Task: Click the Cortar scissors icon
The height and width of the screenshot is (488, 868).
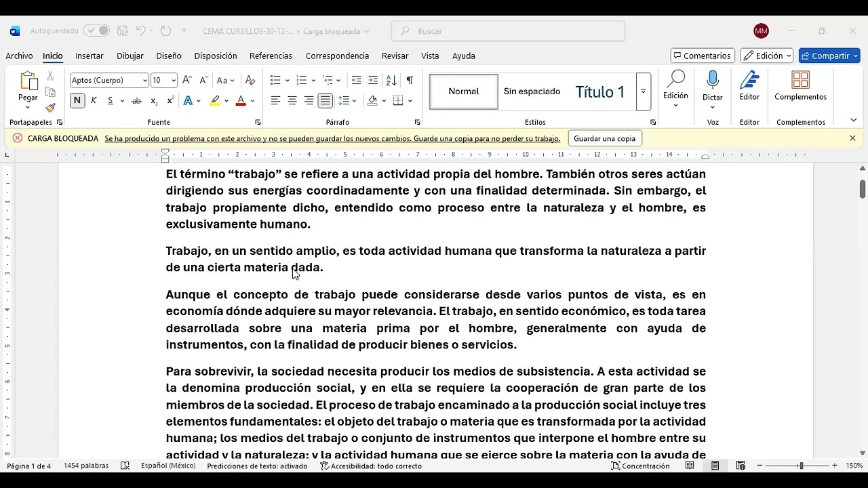Action: (x=50, y=76)
